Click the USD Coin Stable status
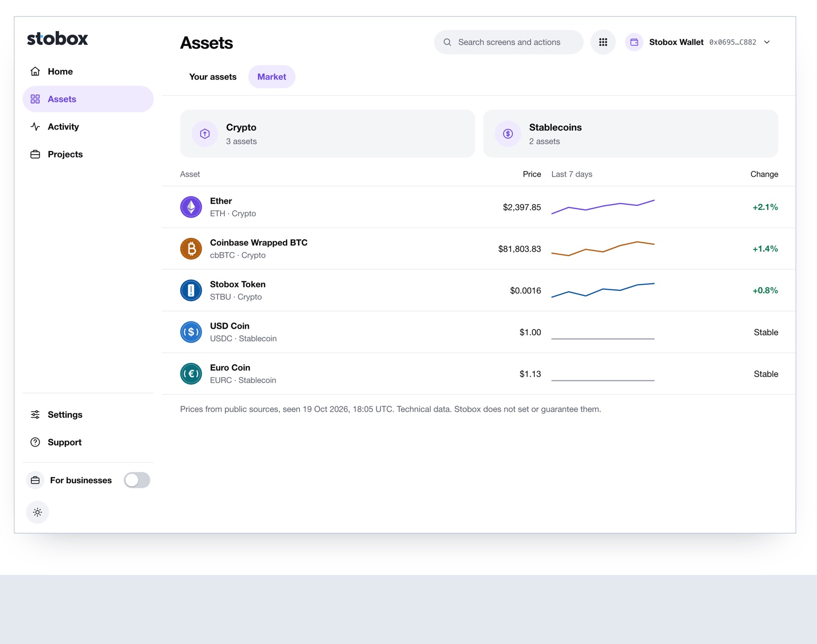This screenshot has height=644, width=817. (x=766, y=332)
